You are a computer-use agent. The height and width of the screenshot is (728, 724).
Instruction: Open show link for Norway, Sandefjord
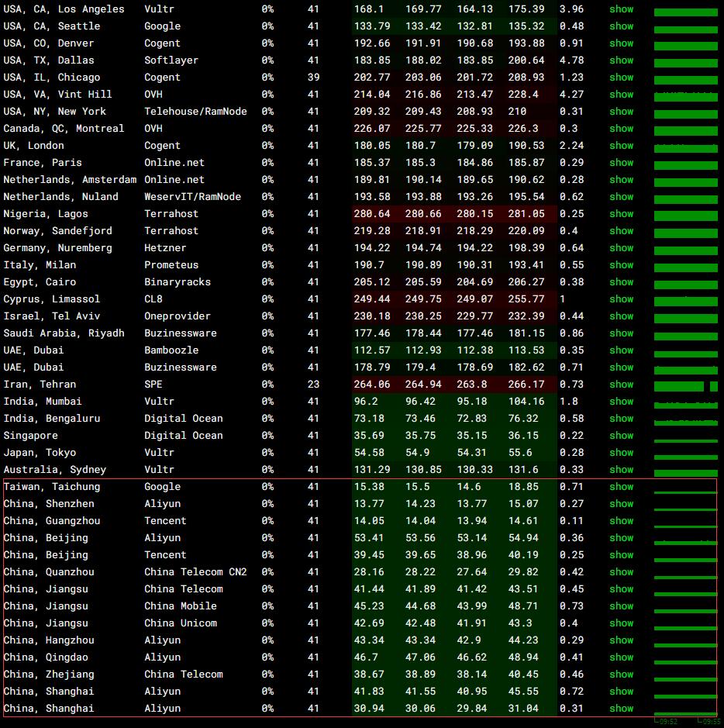[621, 231]
